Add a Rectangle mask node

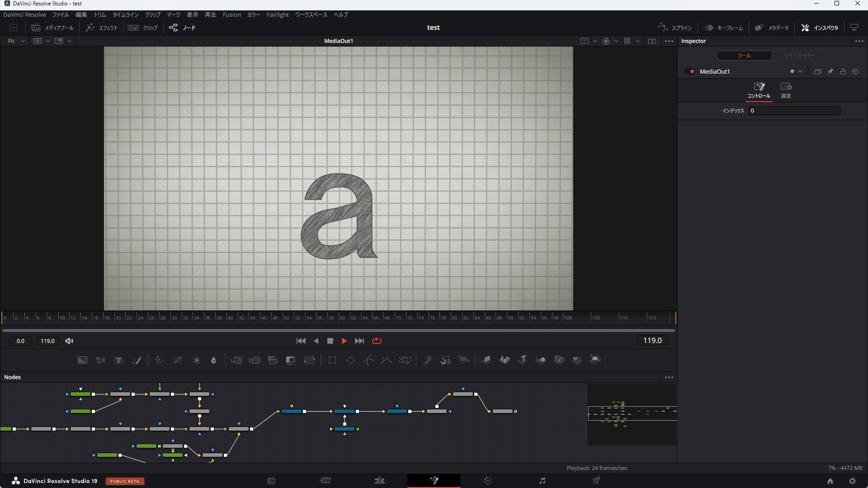point(332,360)
